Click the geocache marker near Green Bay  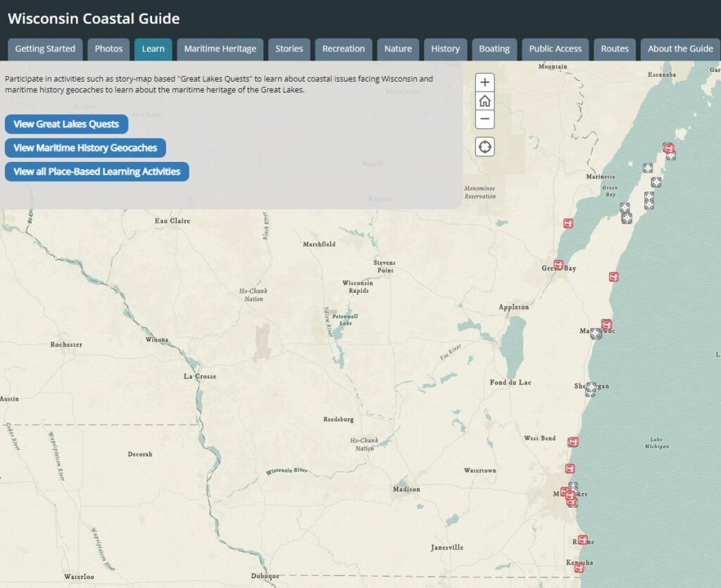click(x=560, y=265)
